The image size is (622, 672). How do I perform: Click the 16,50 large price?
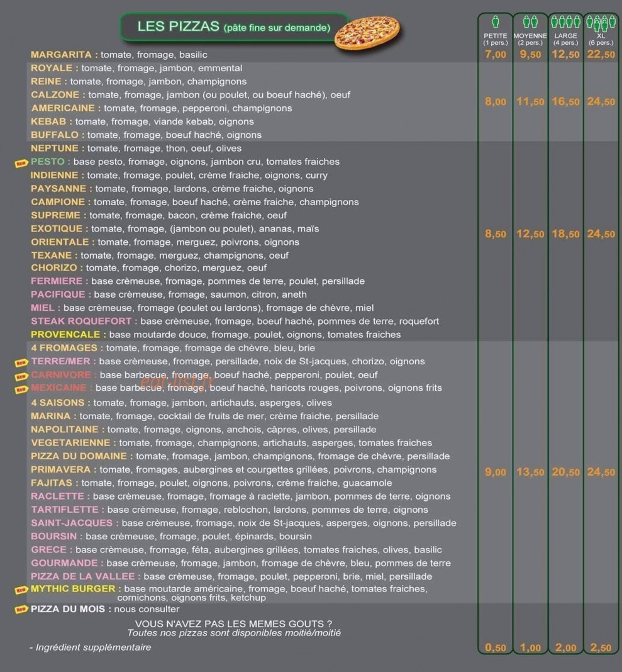(x=565, y=101)
